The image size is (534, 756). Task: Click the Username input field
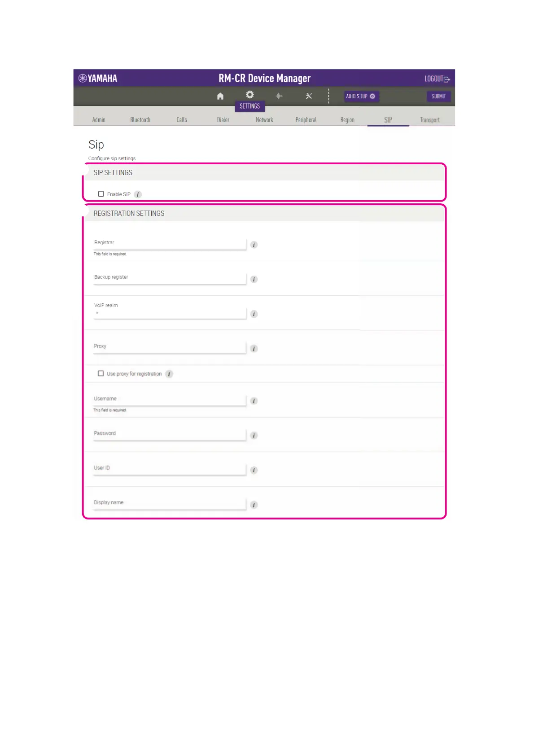(170, 400)
